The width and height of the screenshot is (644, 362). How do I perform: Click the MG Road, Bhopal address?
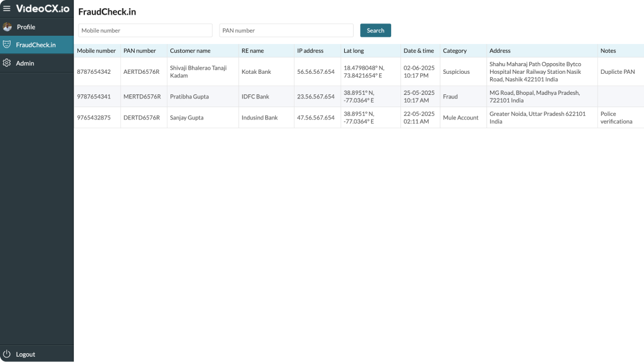tap(535, 97)
